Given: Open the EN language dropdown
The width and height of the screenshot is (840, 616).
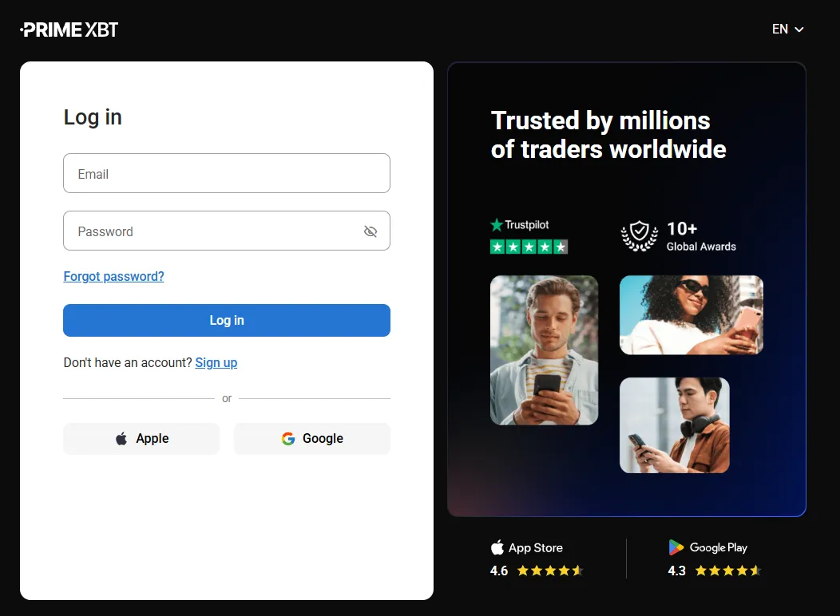Looking at the screenshot, I should tap(787, 29).
